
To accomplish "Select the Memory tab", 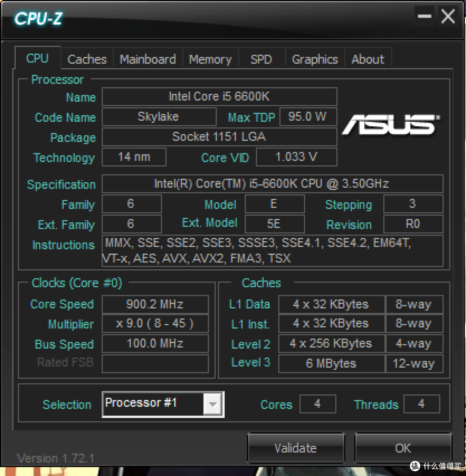I will 210,59.
